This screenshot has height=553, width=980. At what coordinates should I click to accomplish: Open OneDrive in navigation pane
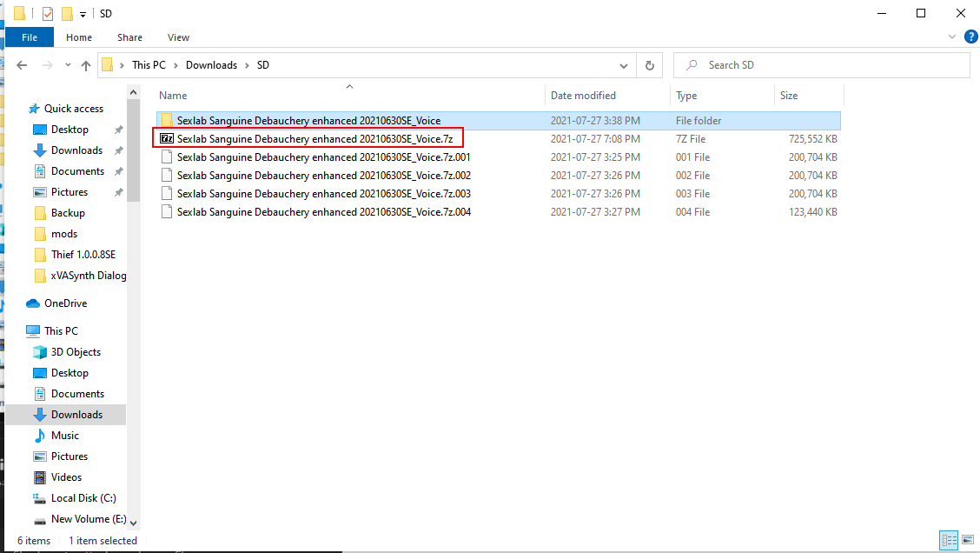66,303
